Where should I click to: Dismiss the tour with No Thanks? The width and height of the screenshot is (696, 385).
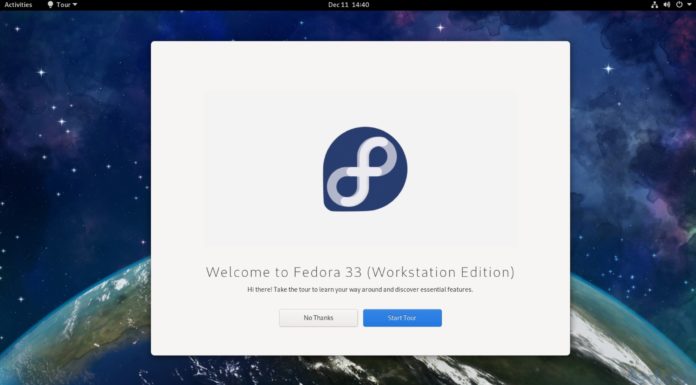(x=318, y=318)
